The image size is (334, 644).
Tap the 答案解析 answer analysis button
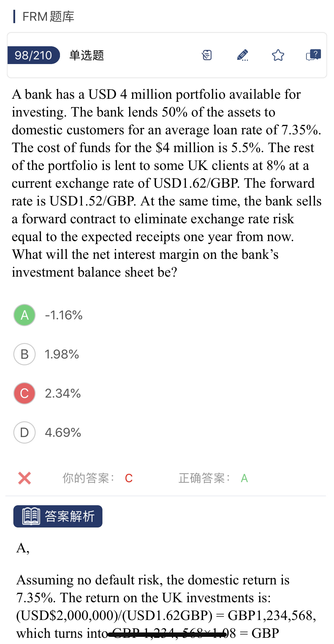58,516
